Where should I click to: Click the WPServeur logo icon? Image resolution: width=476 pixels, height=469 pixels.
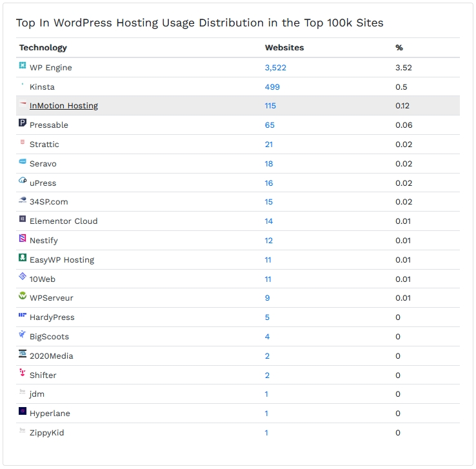[x=23, y=297]
